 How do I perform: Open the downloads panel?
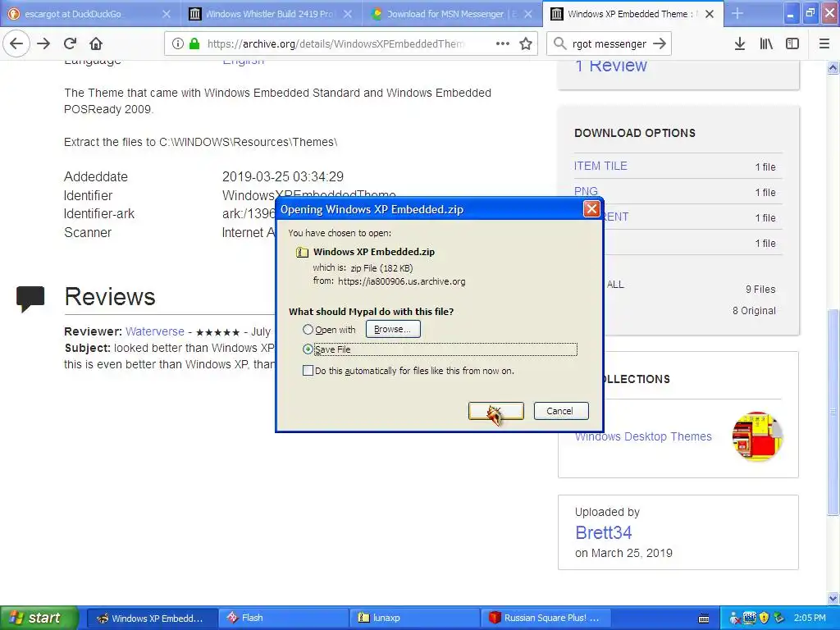coord(740,43)
